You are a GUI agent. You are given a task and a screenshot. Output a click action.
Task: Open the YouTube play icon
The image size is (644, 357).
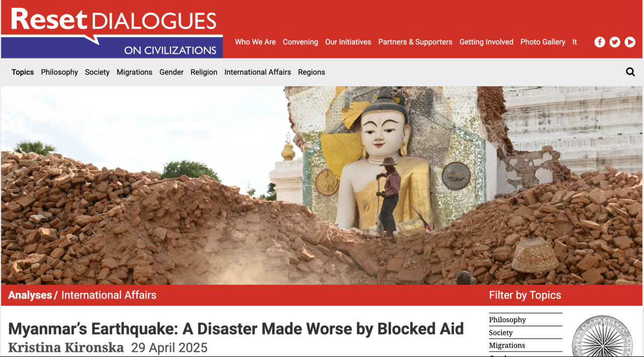[630, 42]
